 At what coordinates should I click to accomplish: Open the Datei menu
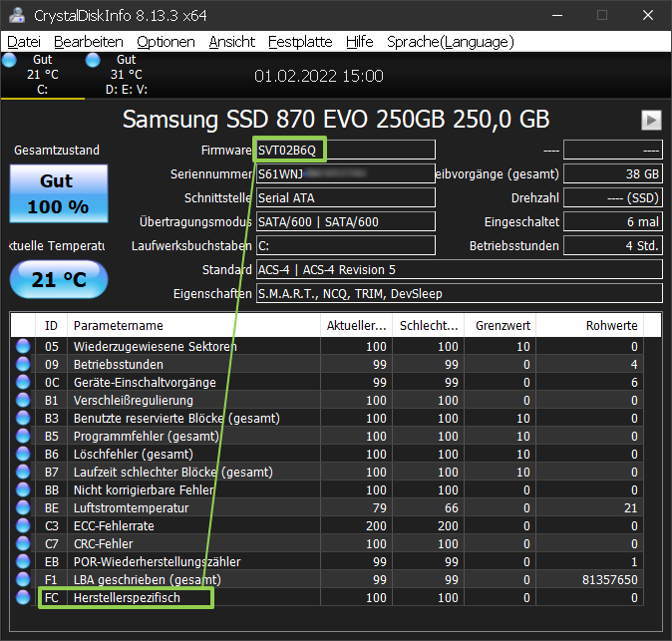pos(24,42)
